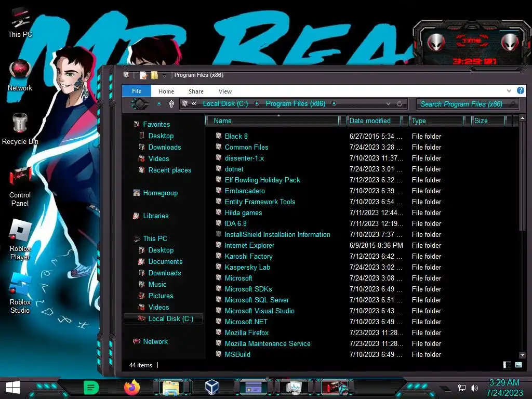Viewport: 532px width, 399px height.
Task: Select Local Disk (C:) in navigation pane
Action: click(x=164, y=318)
